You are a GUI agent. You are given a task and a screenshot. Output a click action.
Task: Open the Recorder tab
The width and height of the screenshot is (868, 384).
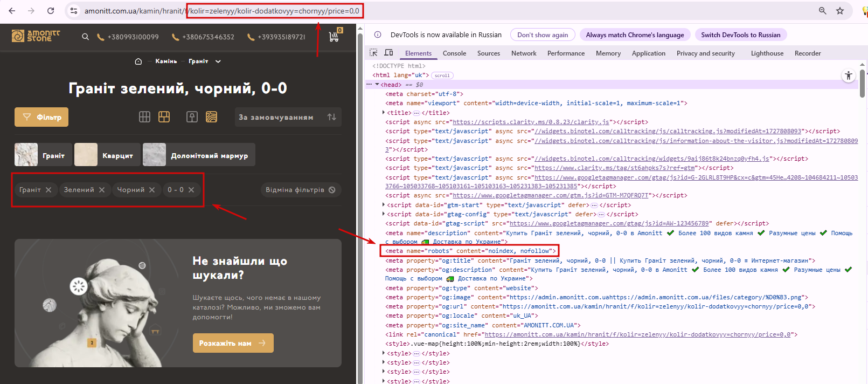click(808, 53)
